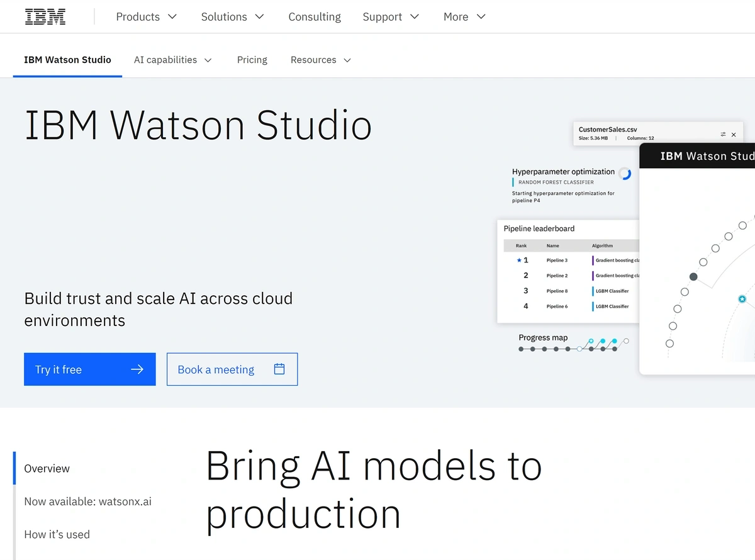Viewport: 755px width, 560px height.
Task: Go to the Pricing tab
Action: click(x=252, y=60)
